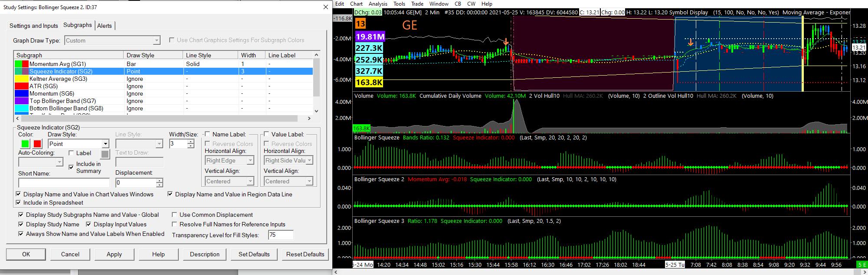The width and height of the screenshot is (868, 275).
Task: Click the orange 13 box on chart
Action: click(x=360, y=23)
